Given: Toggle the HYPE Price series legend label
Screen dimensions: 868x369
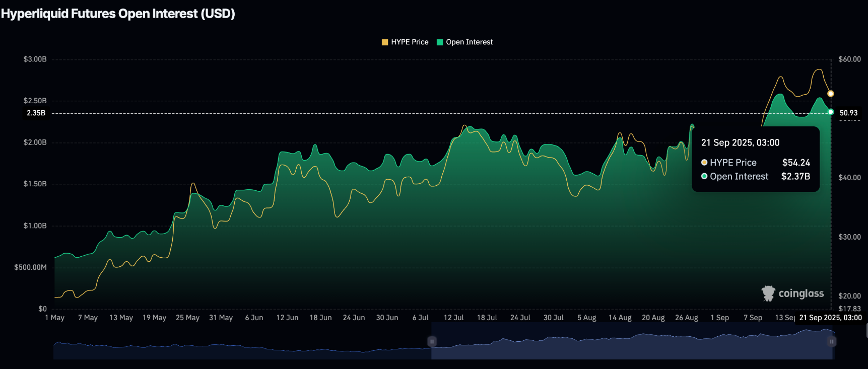Looking at the screenshot, I should pos(410,42).
